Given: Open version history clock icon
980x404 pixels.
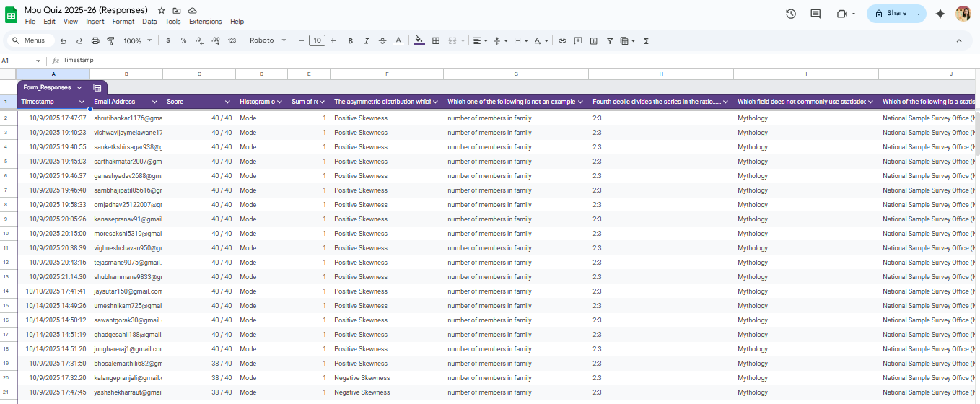Looking at the screenshot, I should tap(791, 14).
